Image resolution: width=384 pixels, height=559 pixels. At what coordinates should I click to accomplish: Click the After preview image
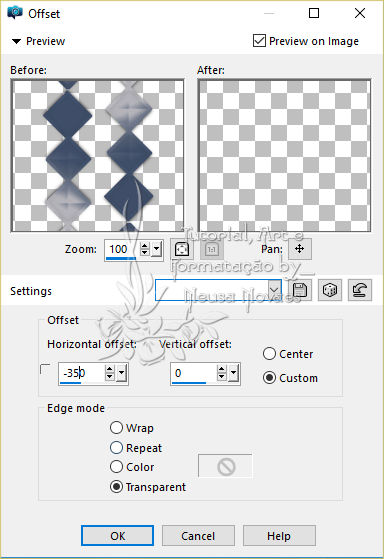point(285,155)
